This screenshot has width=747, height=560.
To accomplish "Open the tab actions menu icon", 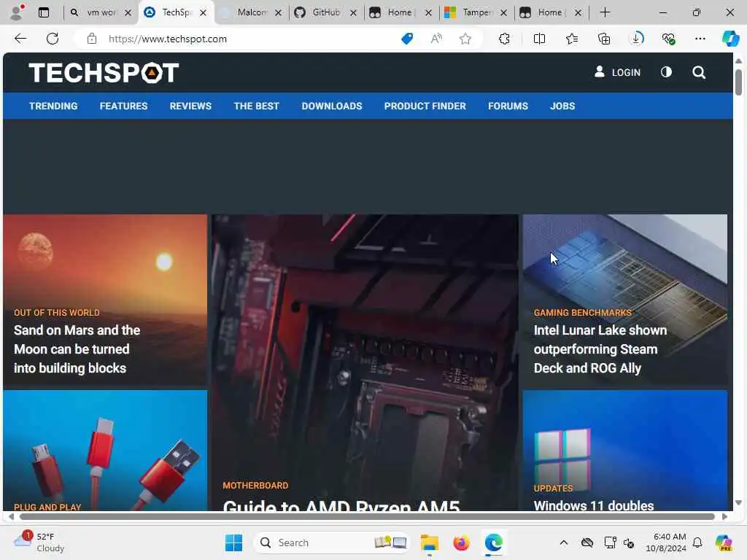I will pos(44,12).
